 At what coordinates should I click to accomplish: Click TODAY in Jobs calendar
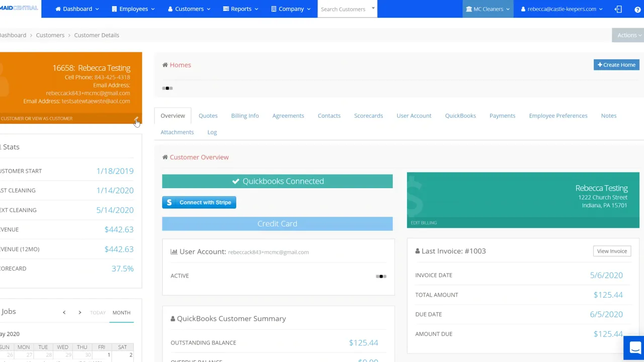[x=98, y=313]
